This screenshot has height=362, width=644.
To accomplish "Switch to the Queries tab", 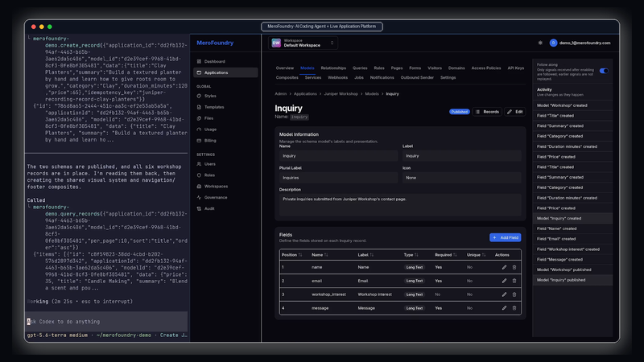I will (x=360, y=68).
